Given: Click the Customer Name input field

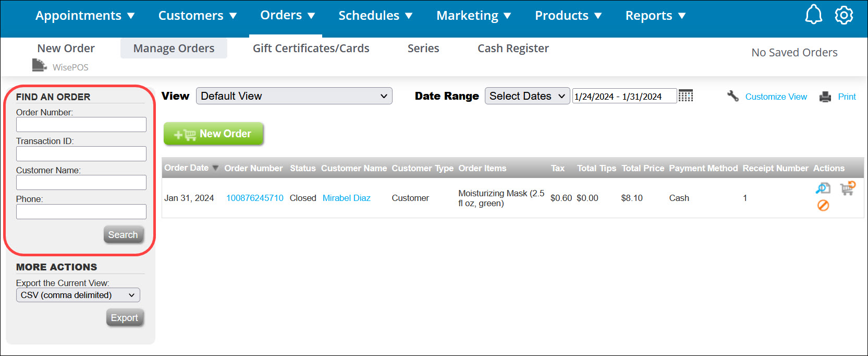Looking at the screenshot, I should (81, 183).
